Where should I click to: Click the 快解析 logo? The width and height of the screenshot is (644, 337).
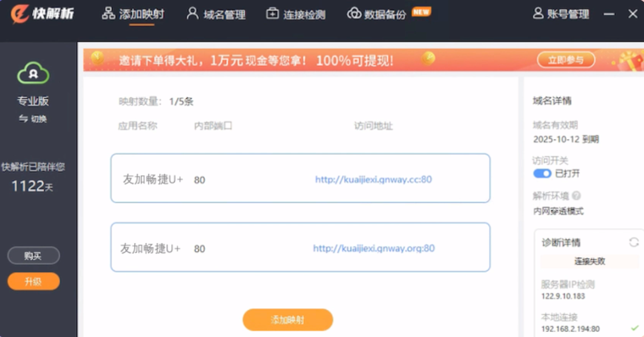click(x=42, y=13)
